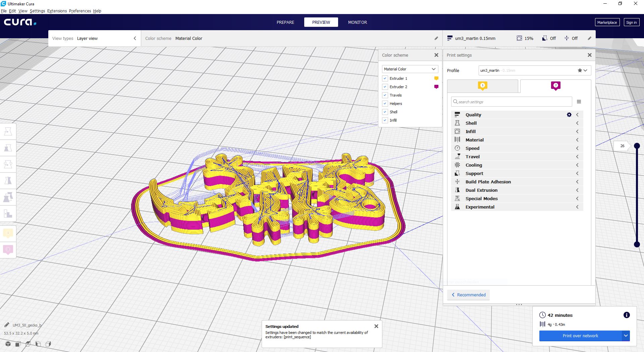Click the Sign in button

point(632,22)
